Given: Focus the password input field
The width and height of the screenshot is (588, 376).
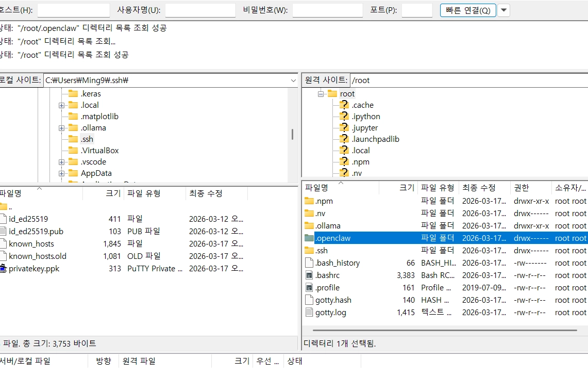Looking at the screenshot, I should (x=327, y=10).
